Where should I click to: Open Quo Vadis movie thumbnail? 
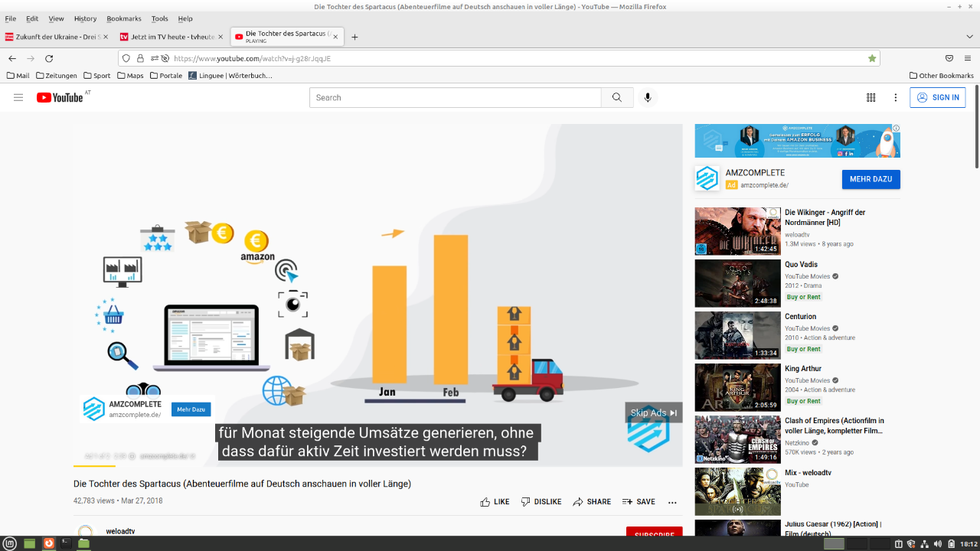[x=737, y=283]
